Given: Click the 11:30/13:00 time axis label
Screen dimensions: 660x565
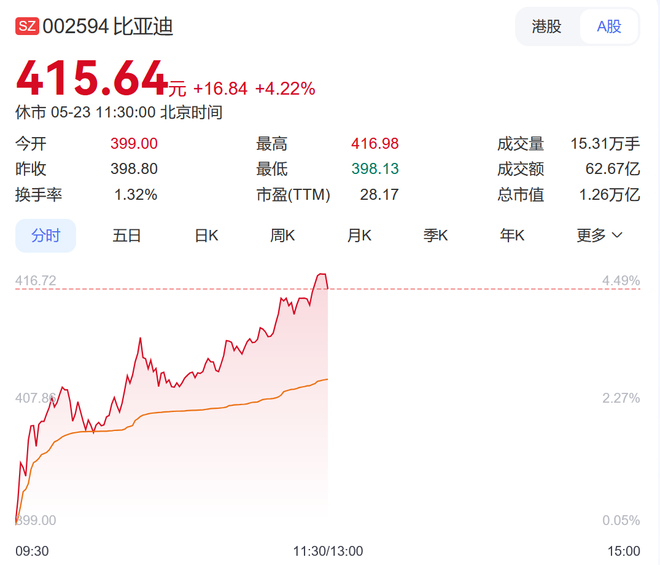Looking at the screenshot, I should coord(328,551).
